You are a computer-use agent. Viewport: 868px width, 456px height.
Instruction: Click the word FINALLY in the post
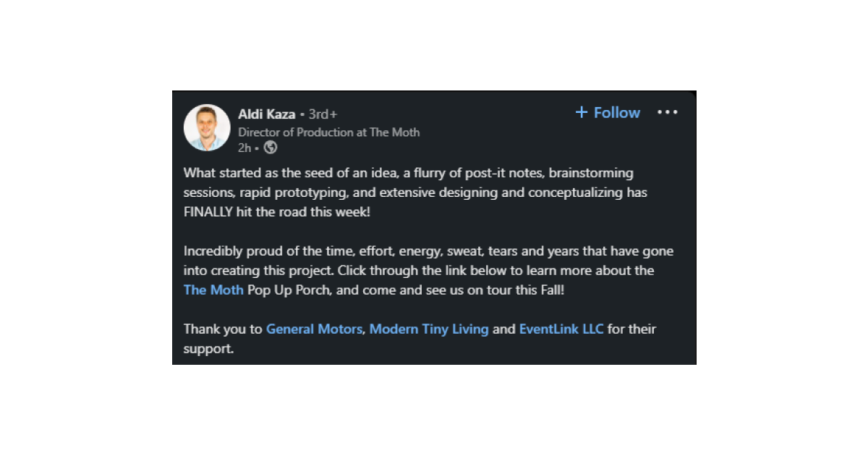tap(208, 211)
